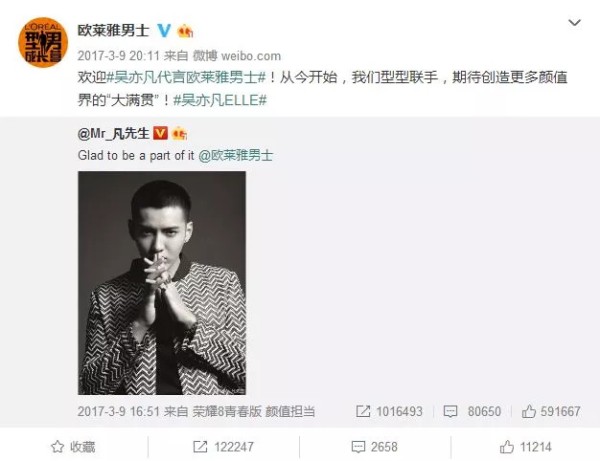Open the post options chevron menu
The height and width of the screenshot is (461, 600).
tap(574, 23)
